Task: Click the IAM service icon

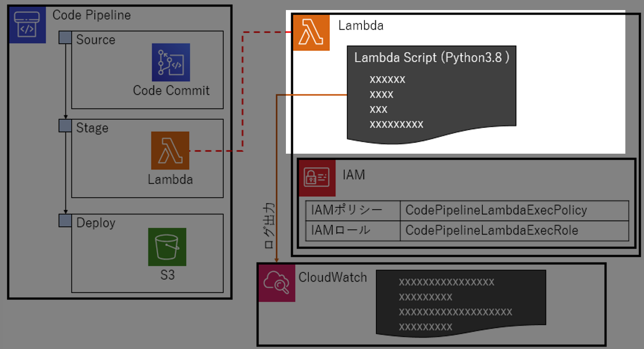Action: coord(317,178)
